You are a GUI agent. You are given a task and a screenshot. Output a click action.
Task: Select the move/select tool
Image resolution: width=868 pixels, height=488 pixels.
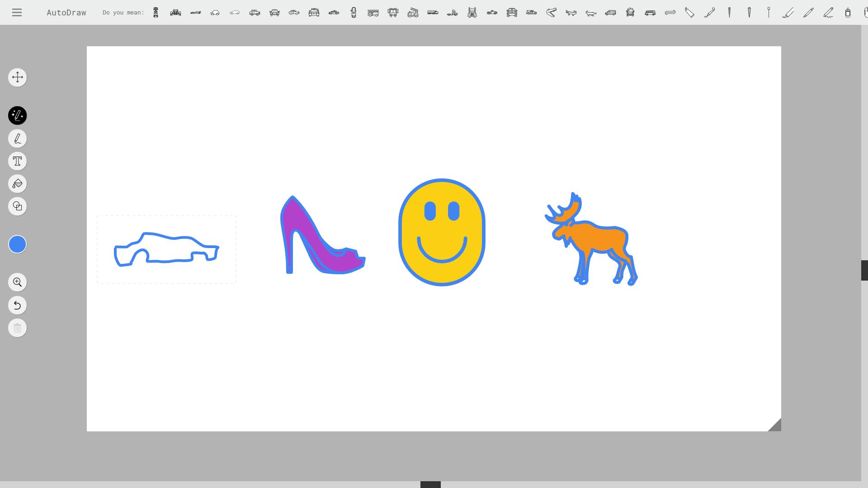(x=17, y=77)
